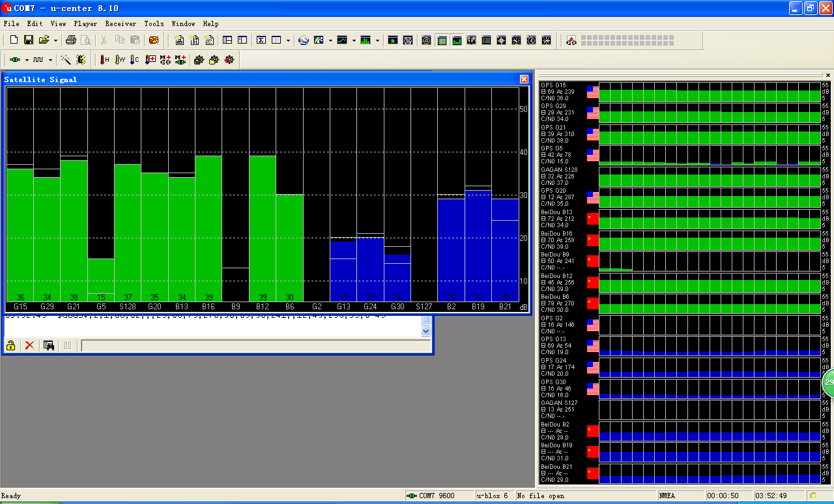Click COM7 9600 in status bar

click(x=439, y=496)
